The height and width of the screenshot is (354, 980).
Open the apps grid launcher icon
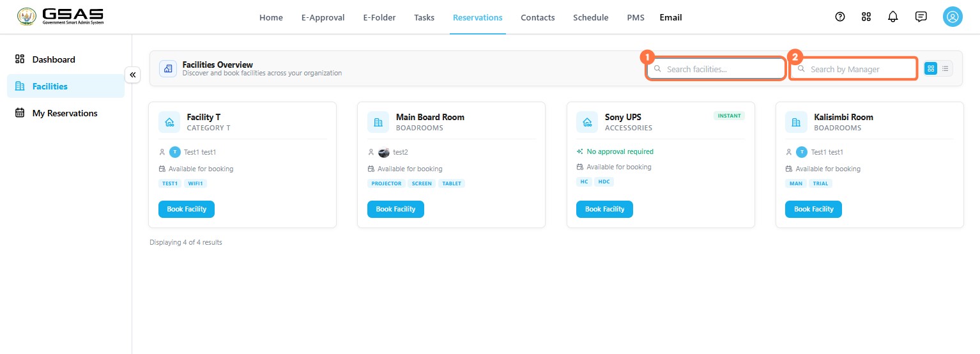[x=866, y=17]
